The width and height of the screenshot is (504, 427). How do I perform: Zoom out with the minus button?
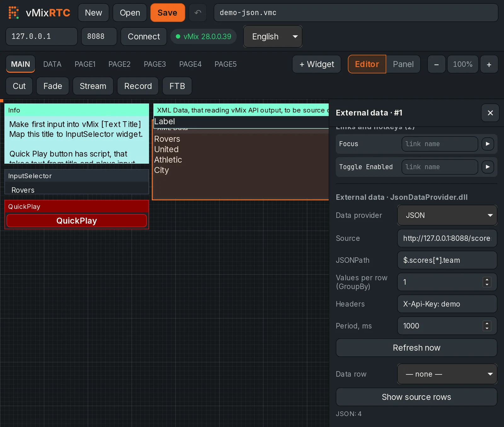pos(436,64)
